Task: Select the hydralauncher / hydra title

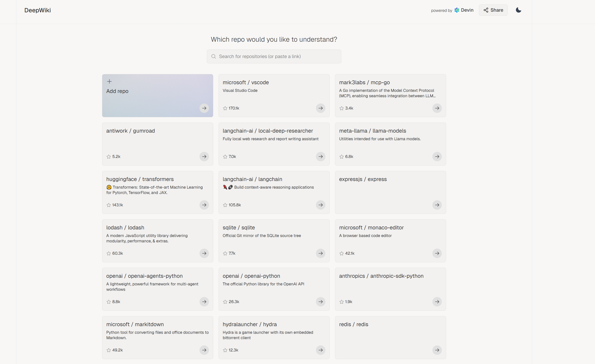Action: coord(250,324)
